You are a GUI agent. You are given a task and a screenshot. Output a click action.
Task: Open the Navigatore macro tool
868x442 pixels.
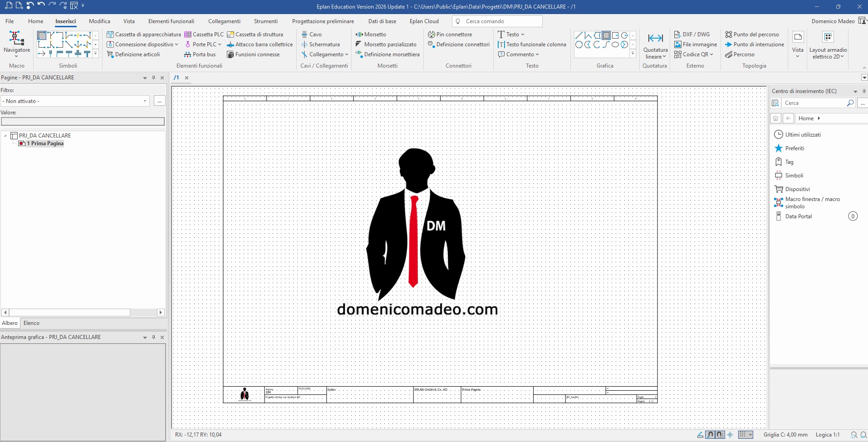click(16, 44)
